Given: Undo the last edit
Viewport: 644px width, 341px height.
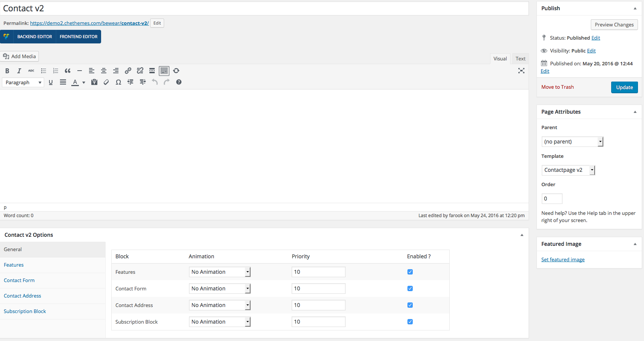Looking at the screenshot, I should [155, 82].
